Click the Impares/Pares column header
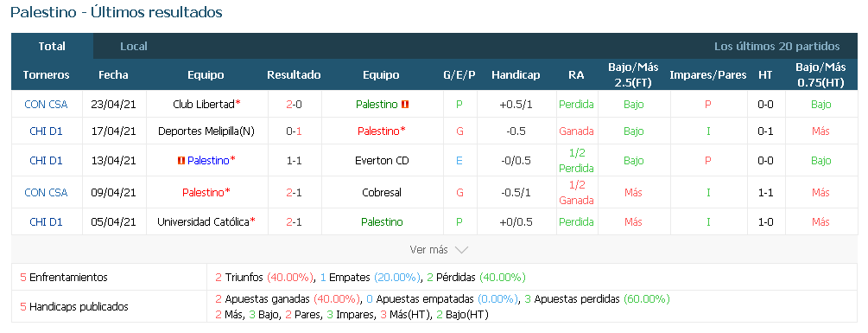Image resolution: width=868 pixels, height=333 pixels. click(708, 74)
